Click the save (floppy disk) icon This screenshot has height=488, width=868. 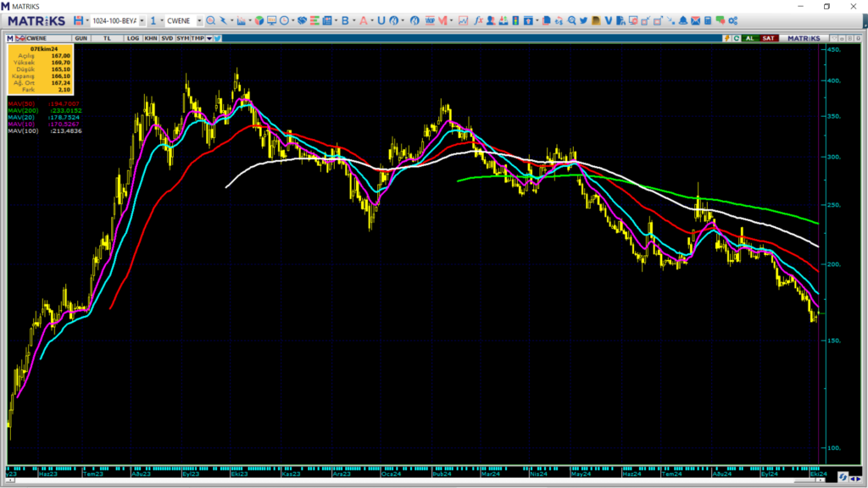[x=78, y=19]
